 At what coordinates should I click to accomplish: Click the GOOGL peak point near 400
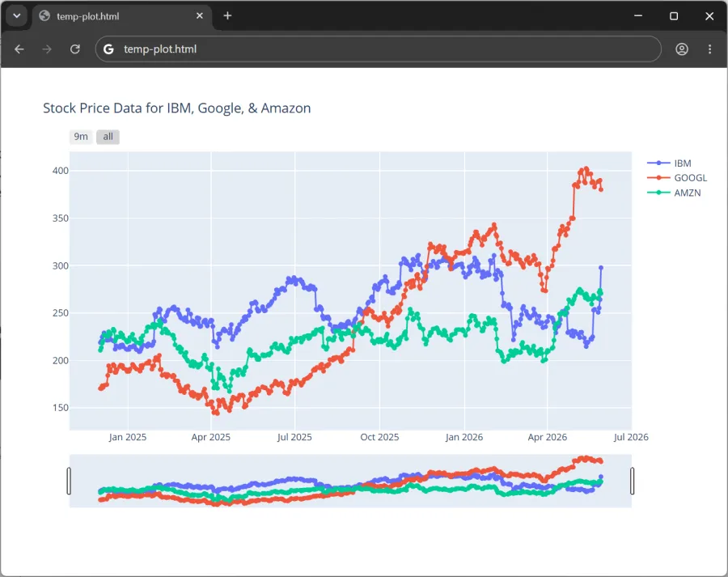click(x=586, y=169)
